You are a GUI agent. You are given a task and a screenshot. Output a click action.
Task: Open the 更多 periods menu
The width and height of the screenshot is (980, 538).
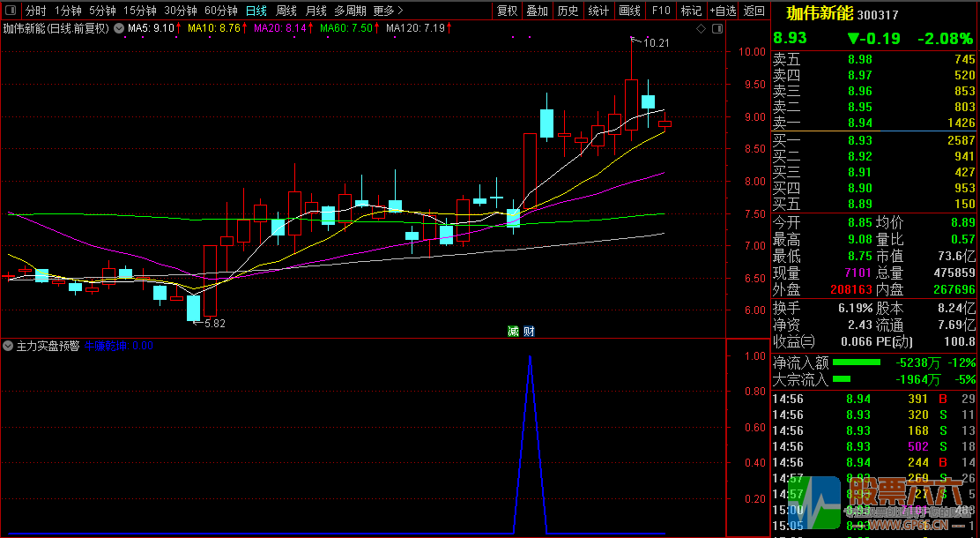click(388, 11)
